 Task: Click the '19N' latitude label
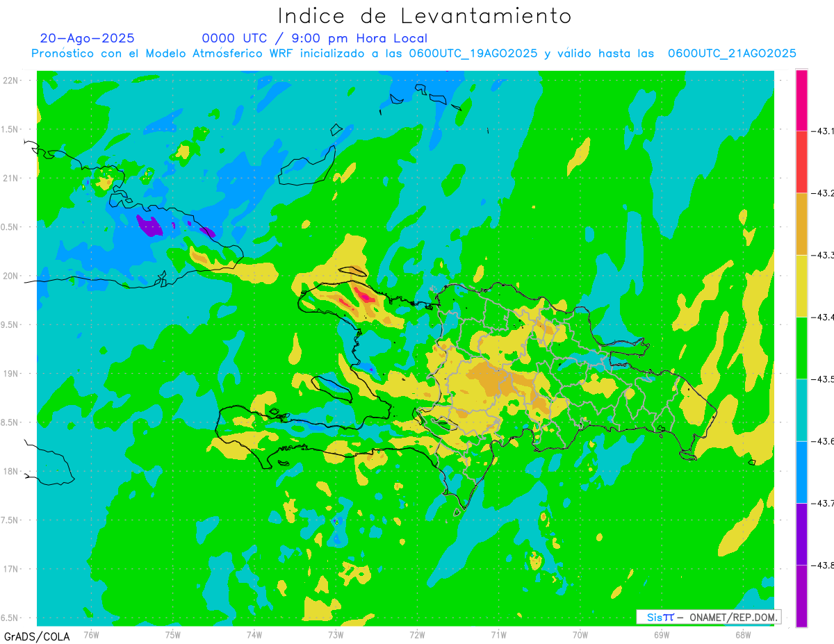click(x=11, y=374)
